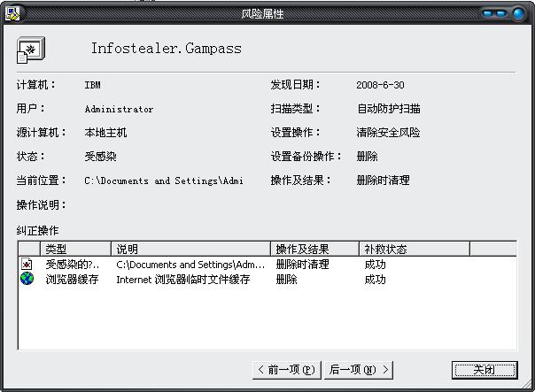
Task: Sort by the 说明 column header
Action: (x=190, y=249)
